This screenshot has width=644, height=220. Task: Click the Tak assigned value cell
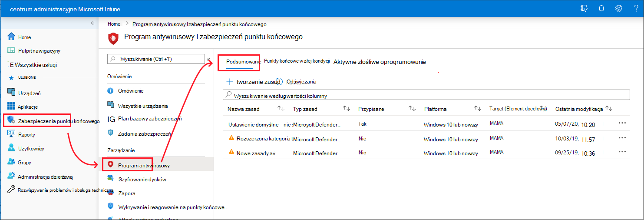[x=362, y=123]
